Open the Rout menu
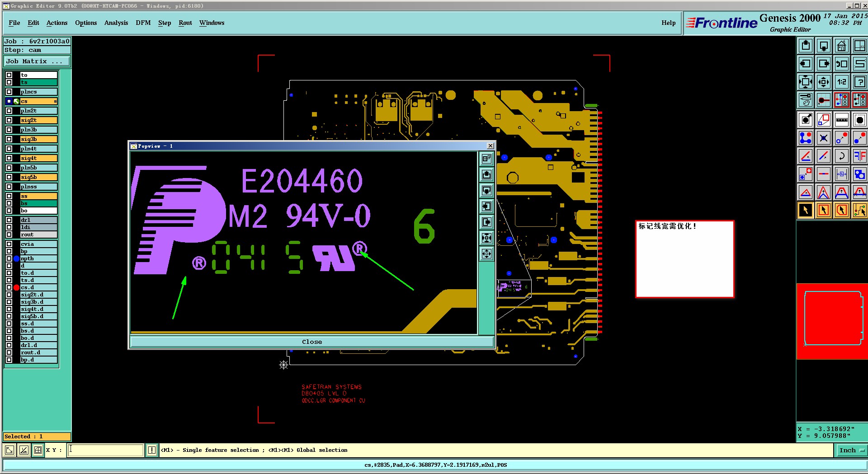868x474 pixels. pyautogui.click(x=185, y=23)
